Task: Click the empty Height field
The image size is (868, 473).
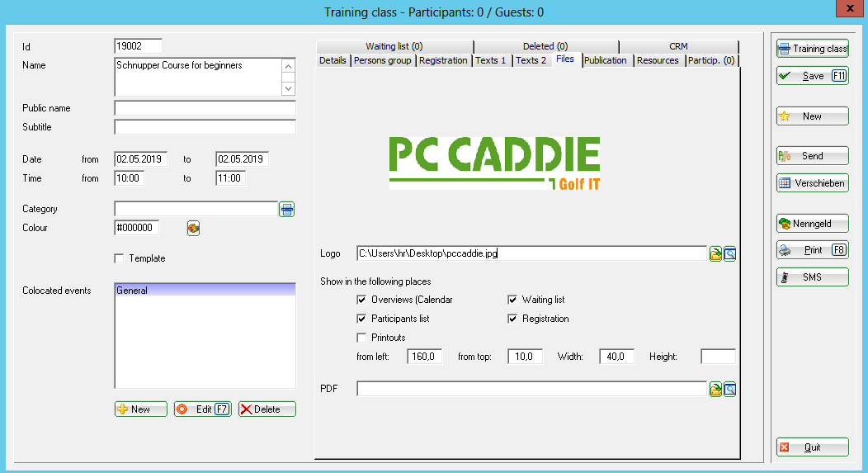Action: coord(718,357)
